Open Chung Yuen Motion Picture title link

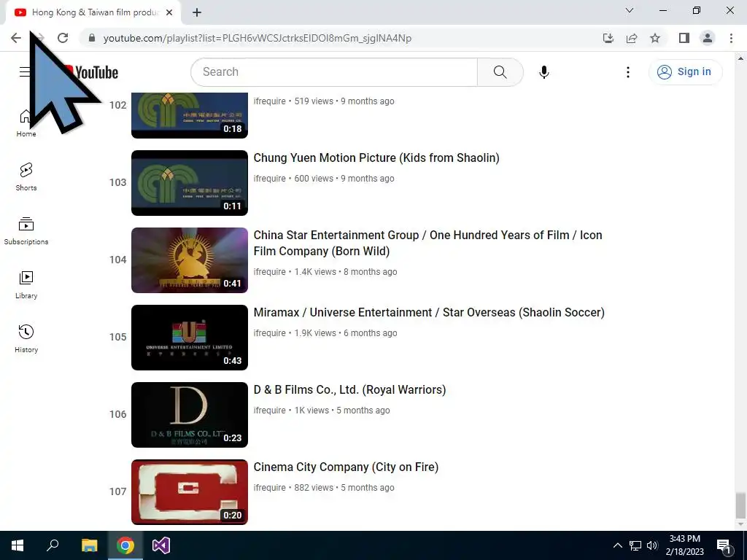[x=376, y=157]
